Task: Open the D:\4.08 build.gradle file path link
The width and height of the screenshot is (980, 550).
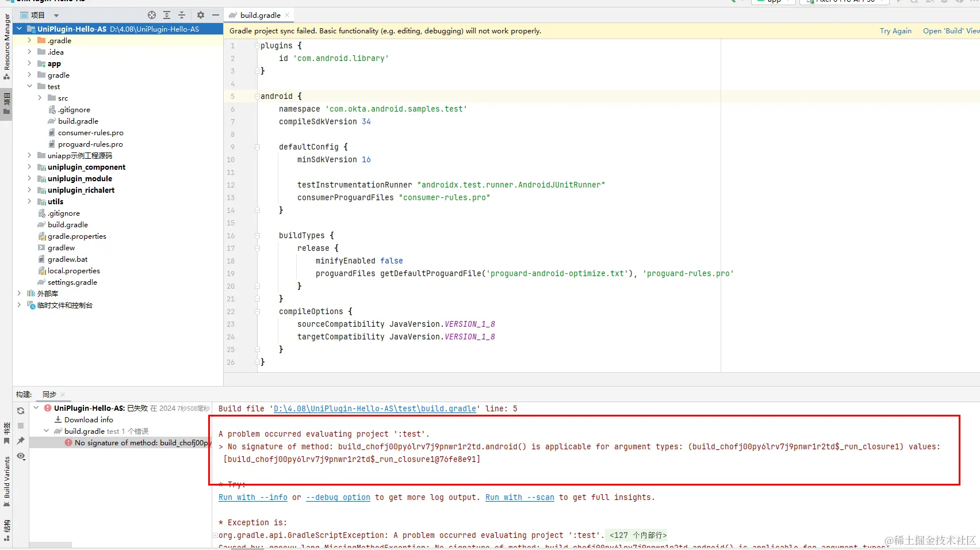Action: click(375, 408)
